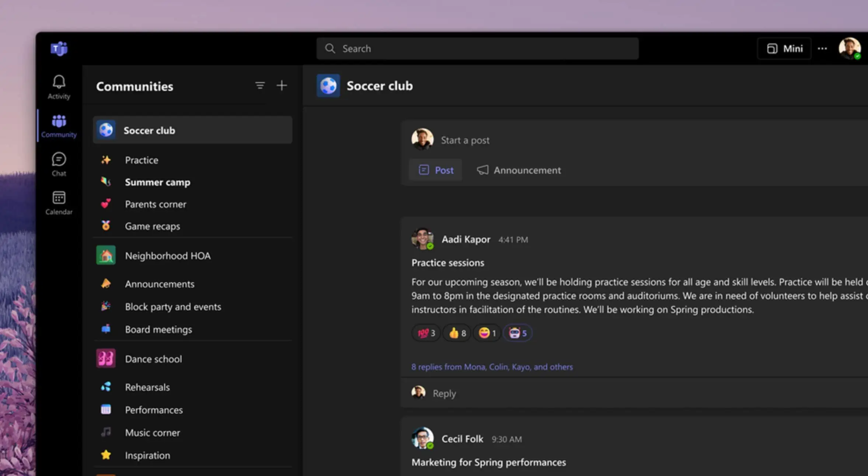The width and height of the screenshot is (868, 476).
Task: Click Summer camp channel in sidebar
Action: pos(157,182)
